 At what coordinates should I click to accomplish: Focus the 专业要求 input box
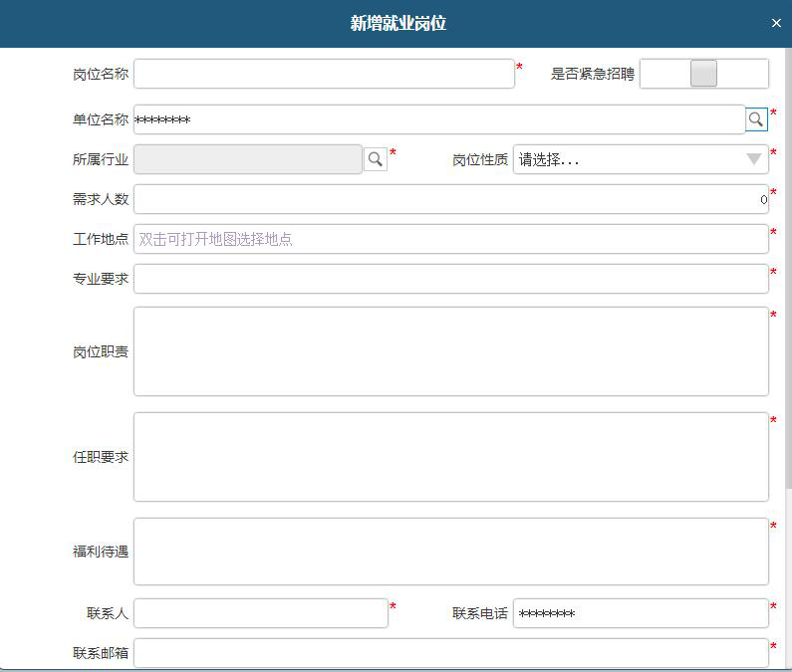coord(450,279)
